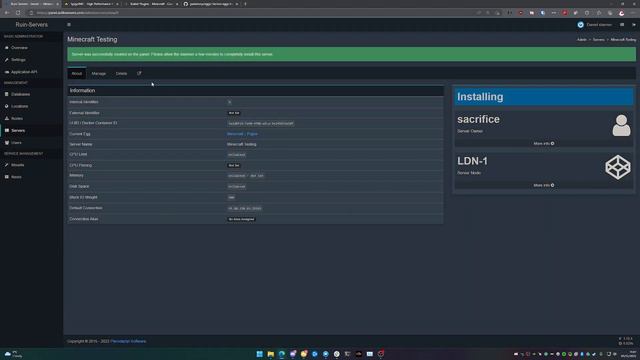The image size is (640, 360).
Task: Open the Pterodactyl Software footer link
Action: coord(128,341)
